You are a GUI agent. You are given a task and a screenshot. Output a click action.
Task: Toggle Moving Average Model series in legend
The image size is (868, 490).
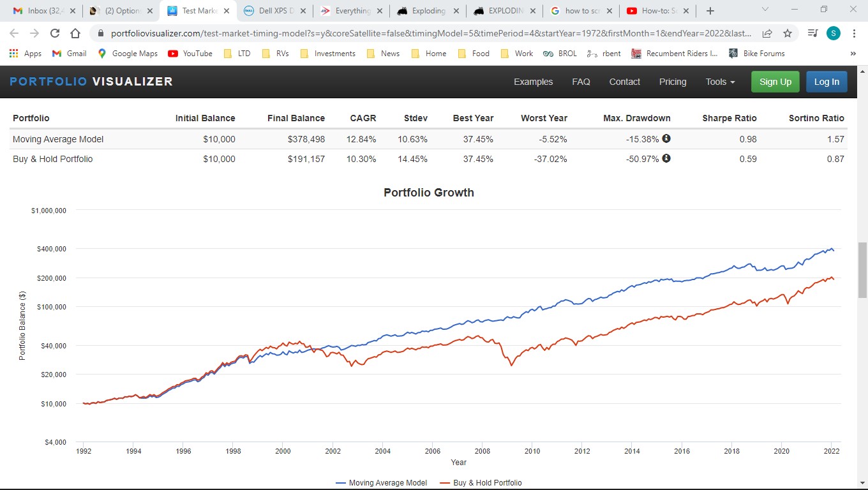pos(381,483)
